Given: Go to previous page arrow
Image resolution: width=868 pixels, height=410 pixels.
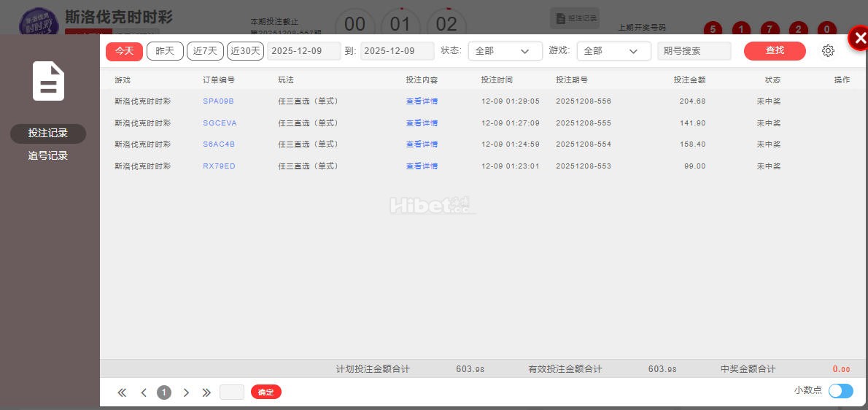Looking at the screenshot, I should (144, 392).
